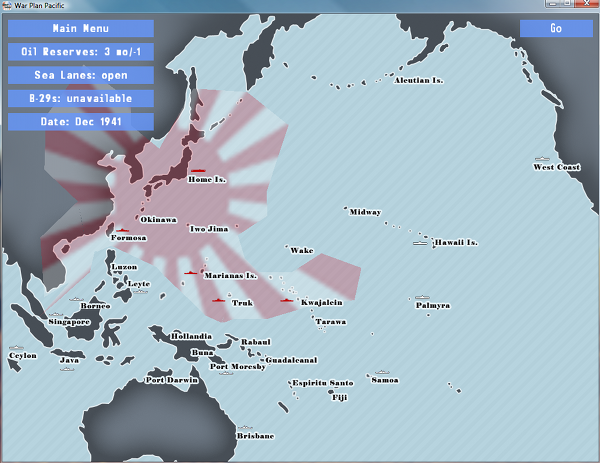Click the Java label
Viewport: 600px width, 463px height.
click(x=69, y=360)
